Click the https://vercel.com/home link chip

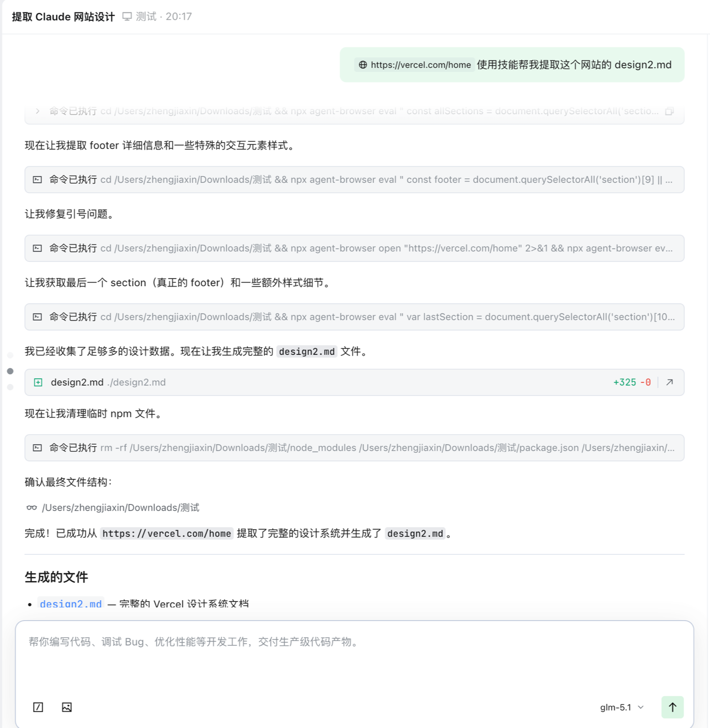[414, 65]
